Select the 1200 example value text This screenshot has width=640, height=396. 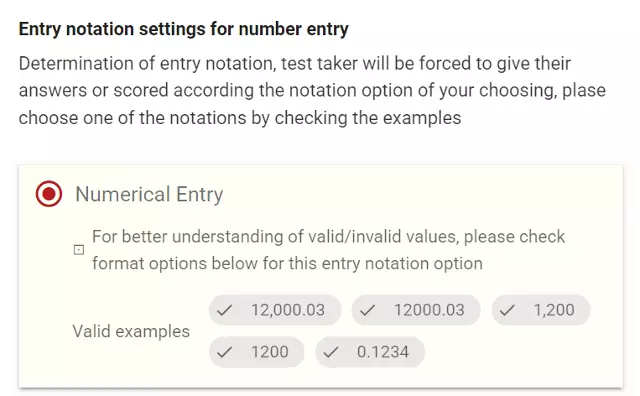tap(269, 352)
